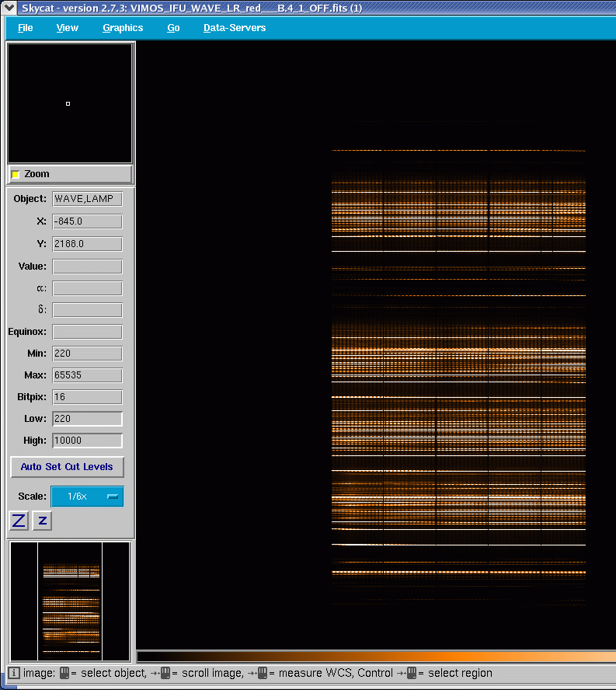616x690 pixels.
Task: Click the main spectral image display
Action: point(376,346)
